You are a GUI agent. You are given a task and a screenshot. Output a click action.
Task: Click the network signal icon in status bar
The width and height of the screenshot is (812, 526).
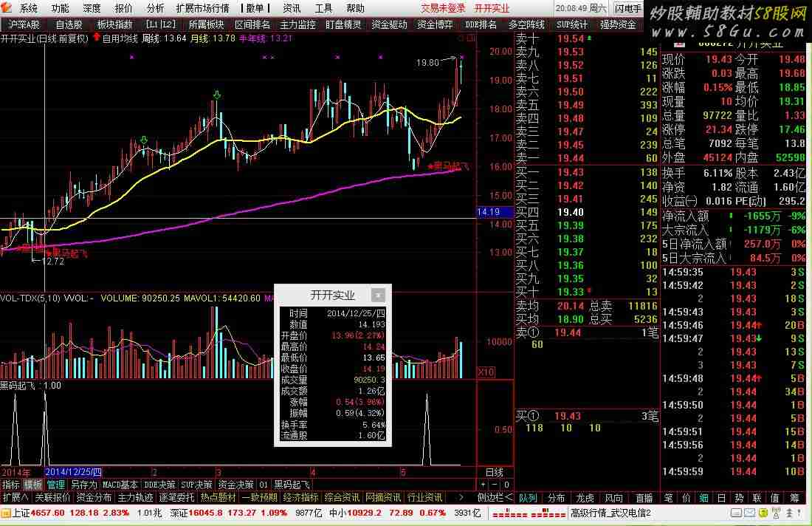pyautogui.click(x=776, y=513)
